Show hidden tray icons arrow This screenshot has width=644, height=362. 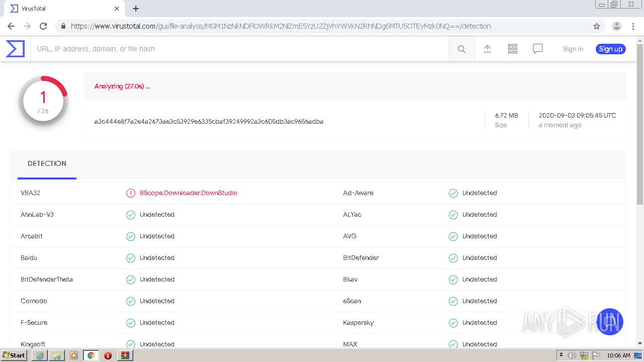tap(561, 355)
